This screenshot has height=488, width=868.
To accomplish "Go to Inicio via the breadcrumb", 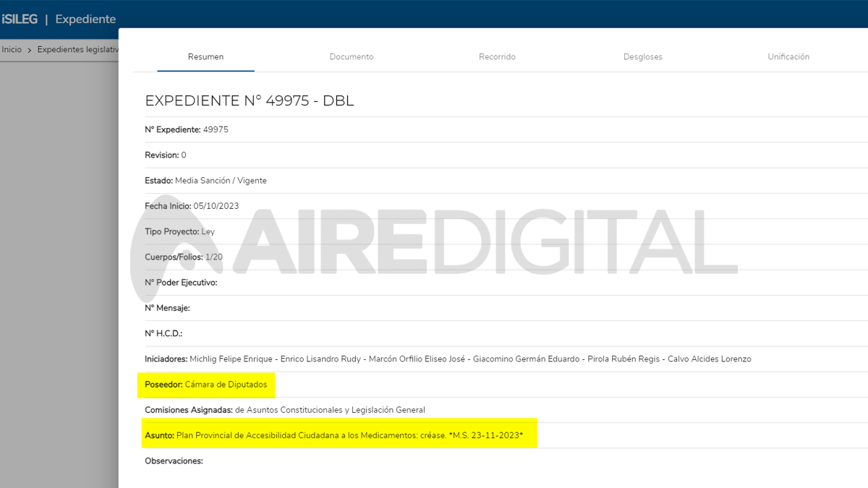I will click(11, 49).
